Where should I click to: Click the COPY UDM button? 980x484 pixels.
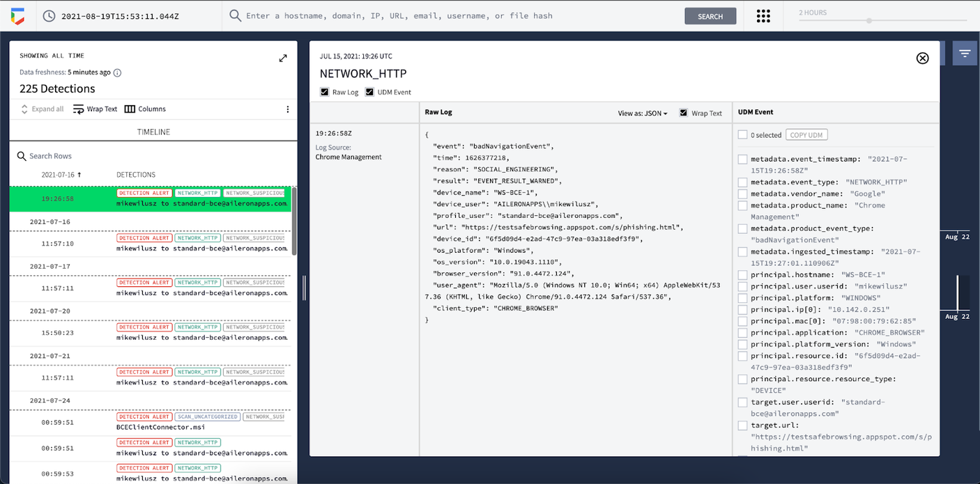pos(806,135)
